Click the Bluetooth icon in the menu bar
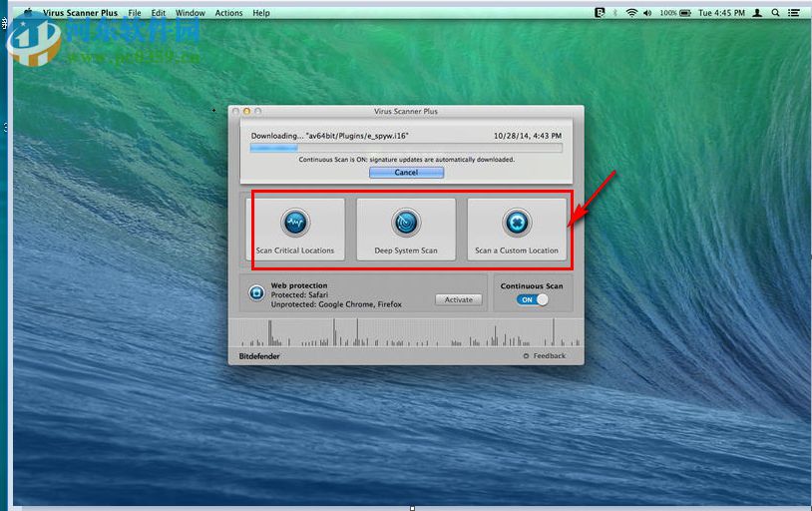812x511 pixels. pyautogui.click(x=615, y=12)
